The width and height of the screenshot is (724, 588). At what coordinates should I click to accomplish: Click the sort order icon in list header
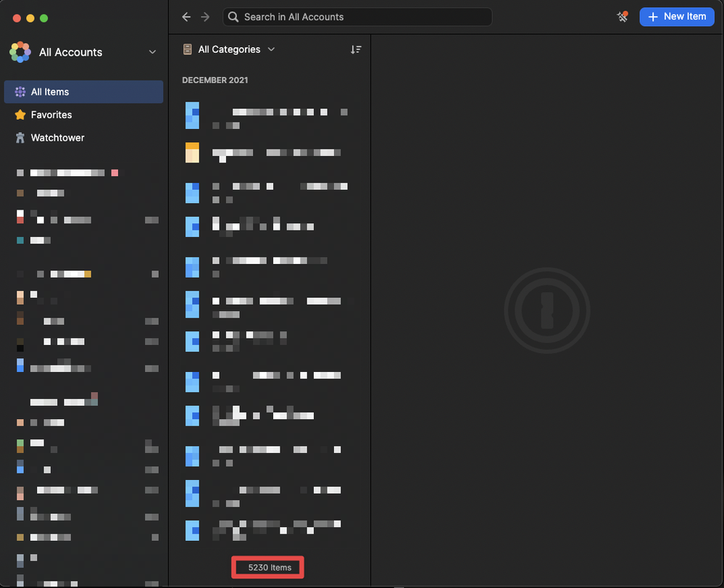[x=356, y=49]
